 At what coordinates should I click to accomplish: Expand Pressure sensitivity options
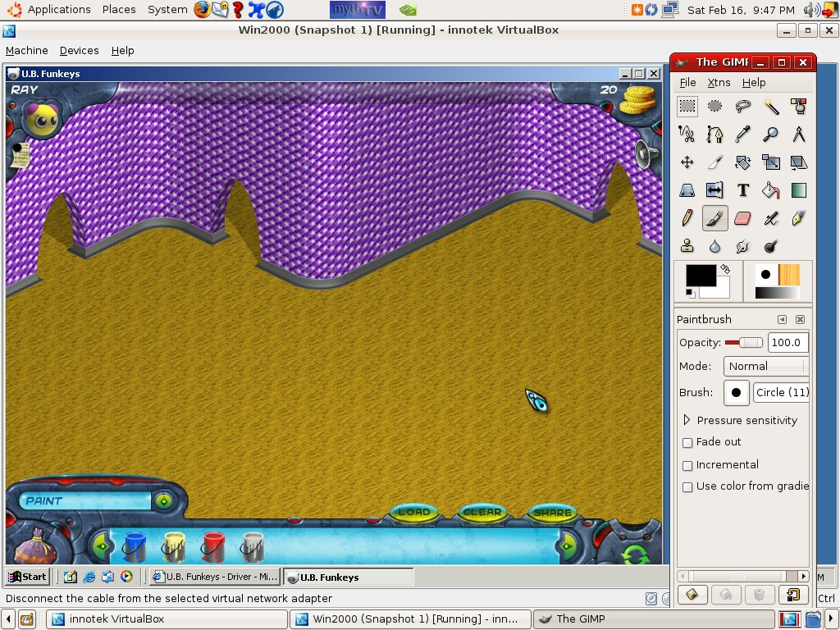[x=687, y=420]
